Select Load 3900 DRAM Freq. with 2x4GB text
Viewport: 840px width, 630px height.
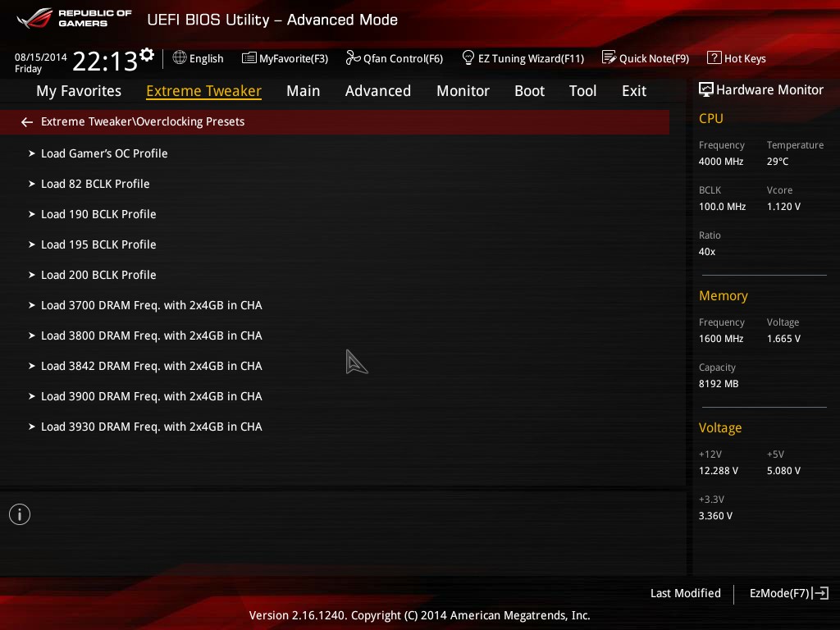tap(152, 396)
